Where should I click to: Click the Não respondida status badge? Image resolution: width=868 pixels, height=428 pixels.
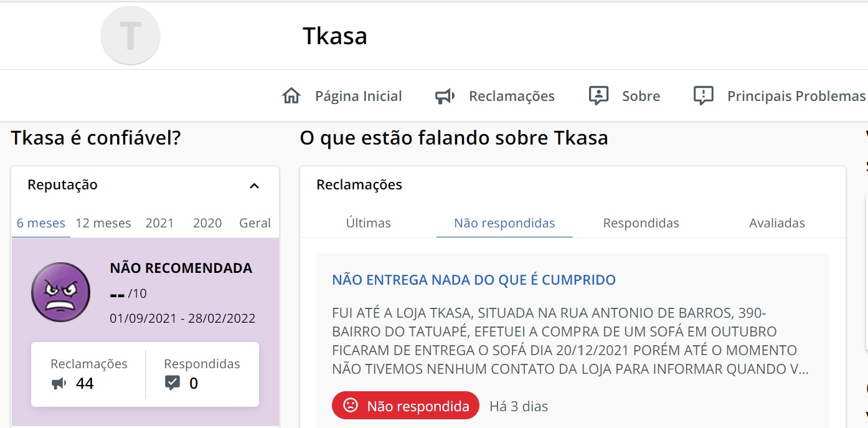[x=405, y=406]
